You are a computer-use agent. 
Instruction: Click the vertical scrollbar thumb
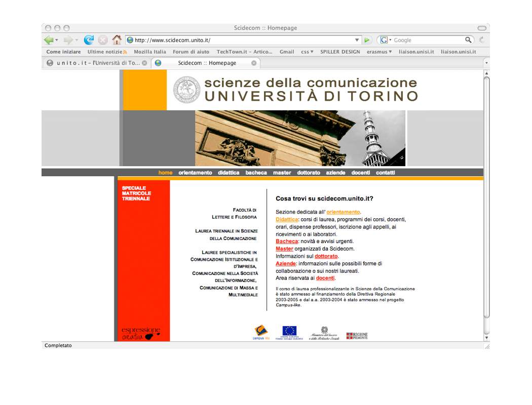(486, 197)
